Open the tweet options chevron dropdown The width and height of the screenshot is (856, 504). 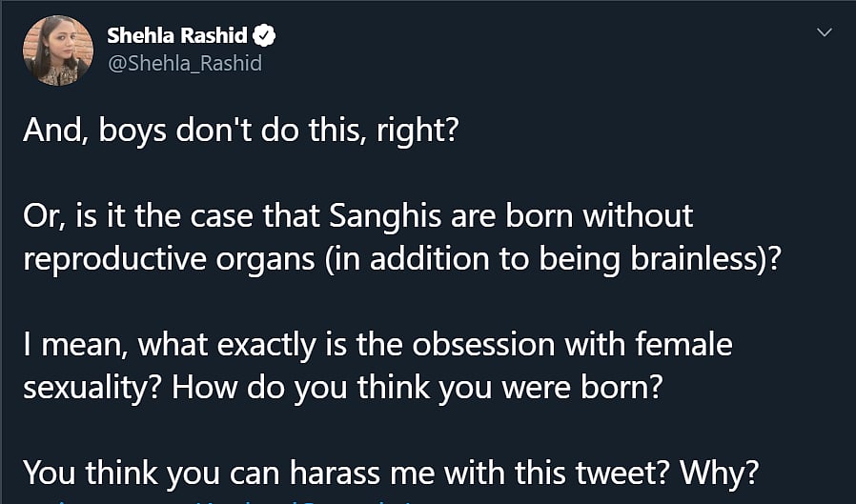point(824,33)
